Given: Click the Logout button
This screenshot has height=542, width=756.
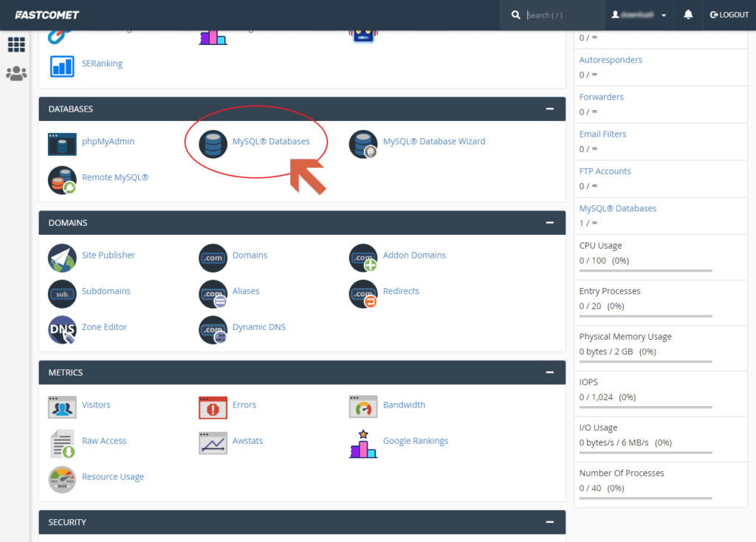Looking at the screenshot, I should [x=729, y=15].
